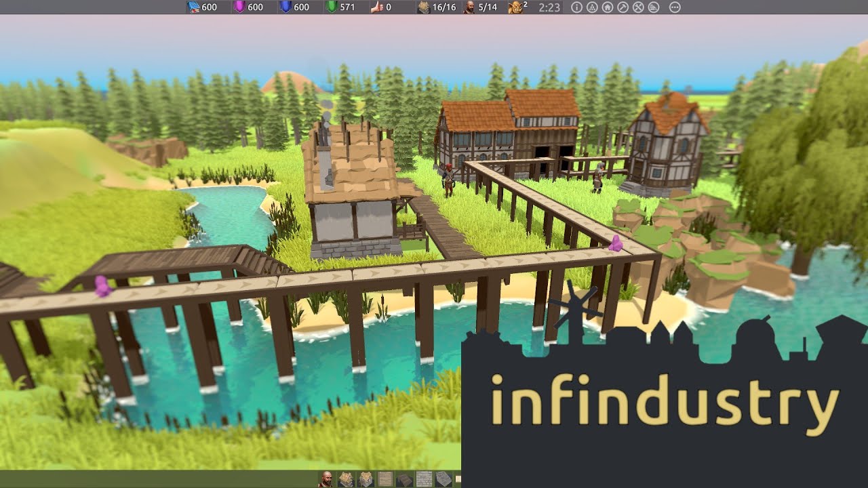The height and width of the screenshot is (488, 868).
Task: Click the crossed tools icon
Action: tap(638, 7)
